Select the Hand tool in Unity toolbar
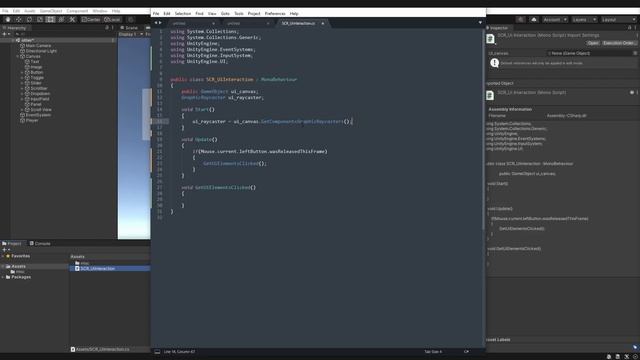This screenshot has width=640, height=360. pos(8,19)
